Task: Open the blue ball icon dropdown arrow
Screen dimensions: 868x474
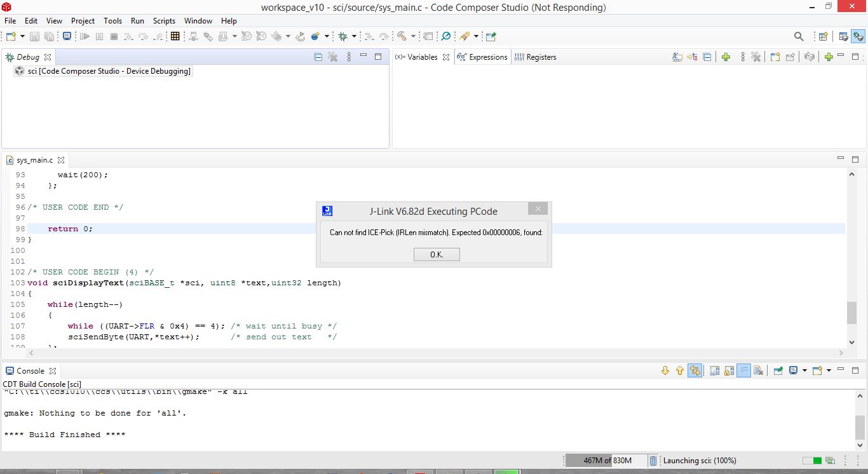Action: [x=327, y=36]
